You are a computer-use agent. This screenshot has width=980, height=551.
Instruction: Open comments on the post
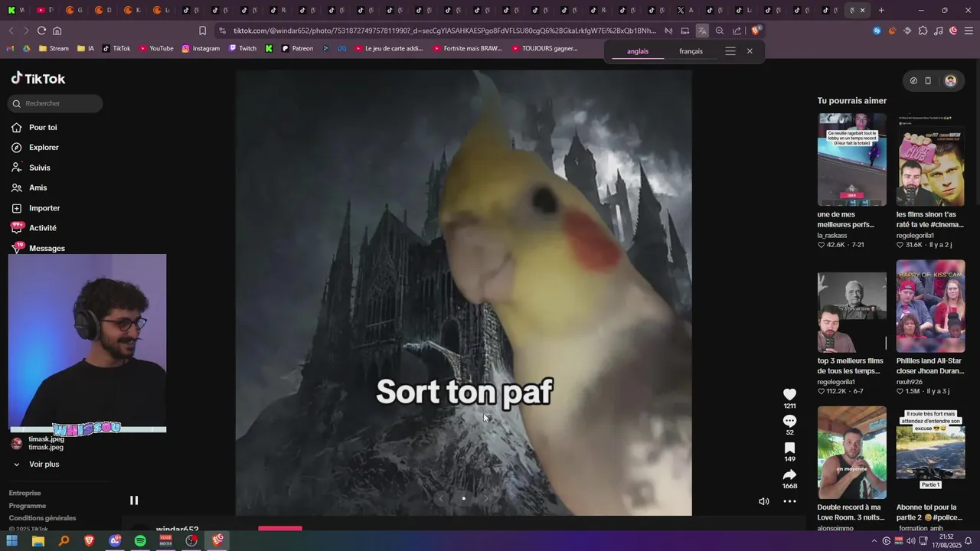[789, 422]
